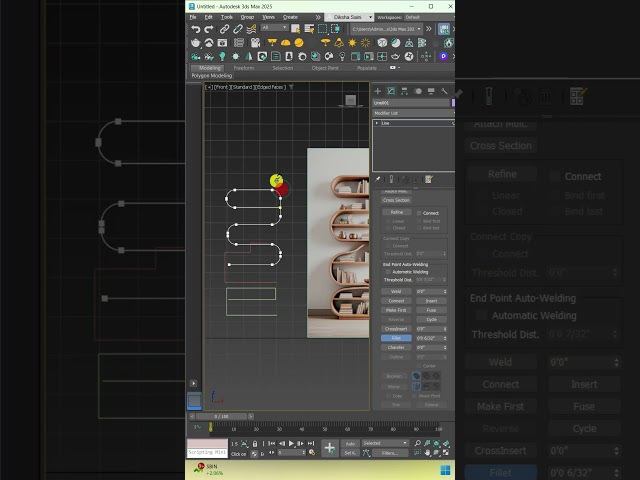Screen dimensions: 640x480
Task: Open the Create tab plus icon
Action: pos(378,91)
